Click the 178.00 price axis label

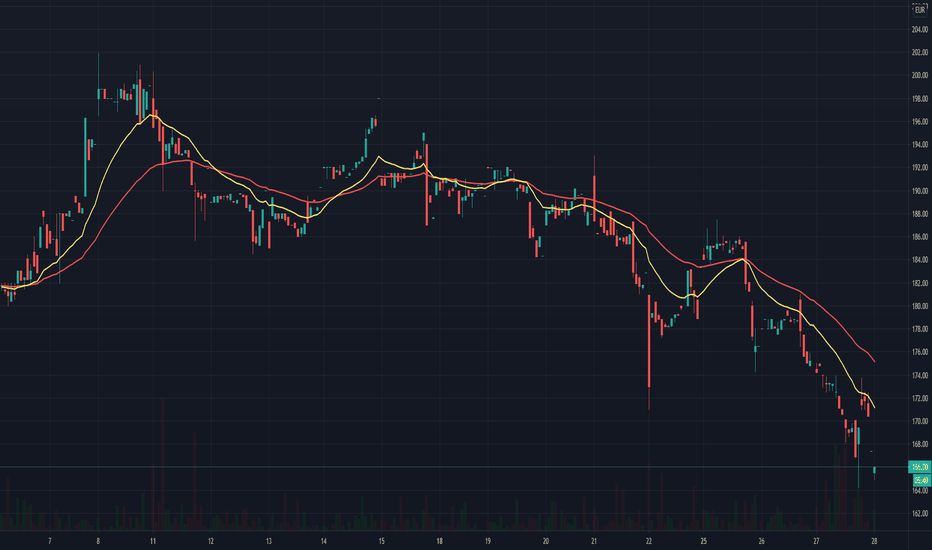(920, 329)
